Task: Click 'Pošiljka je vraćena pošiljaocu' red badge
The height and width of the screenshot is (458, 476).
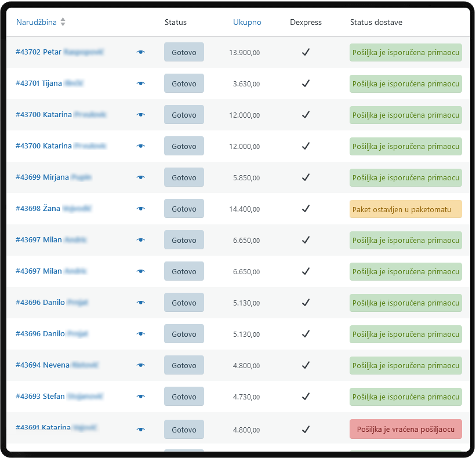Action: [406, 429]
